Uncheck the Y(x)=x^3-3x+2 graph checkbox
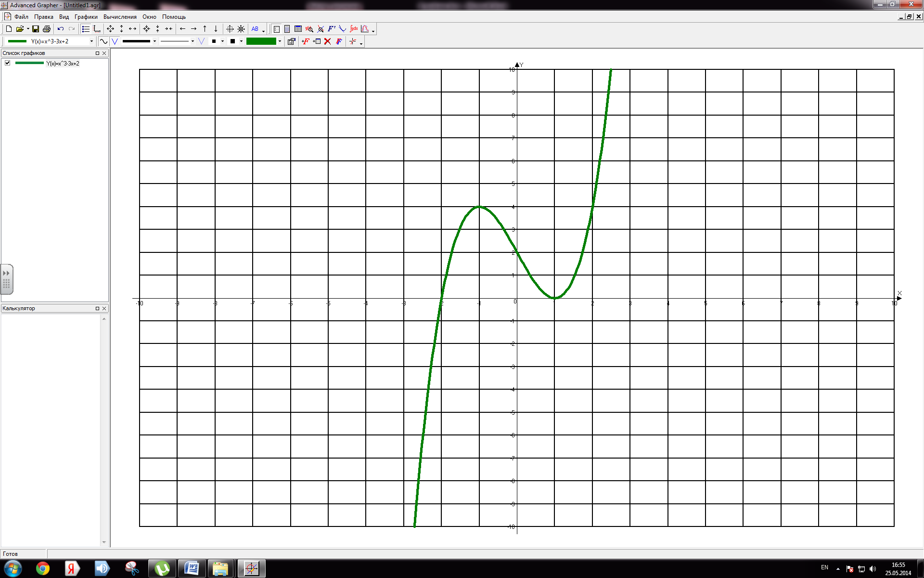 click(8, 63)
